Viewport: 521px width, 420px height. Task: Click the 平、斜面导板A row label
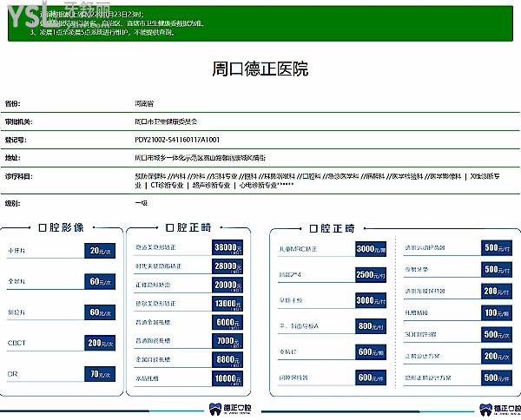click(299, 326)
